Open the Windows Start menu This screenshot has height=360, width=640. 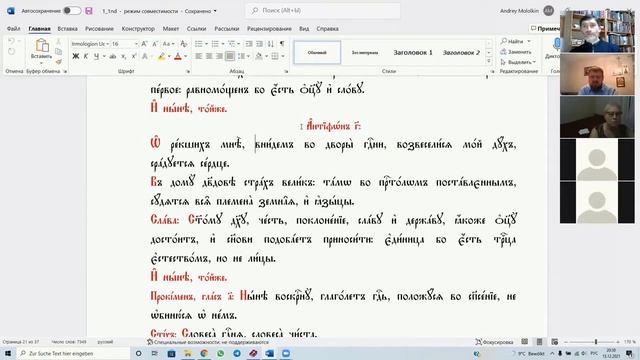pyautogui.click(x=8, y=353)
